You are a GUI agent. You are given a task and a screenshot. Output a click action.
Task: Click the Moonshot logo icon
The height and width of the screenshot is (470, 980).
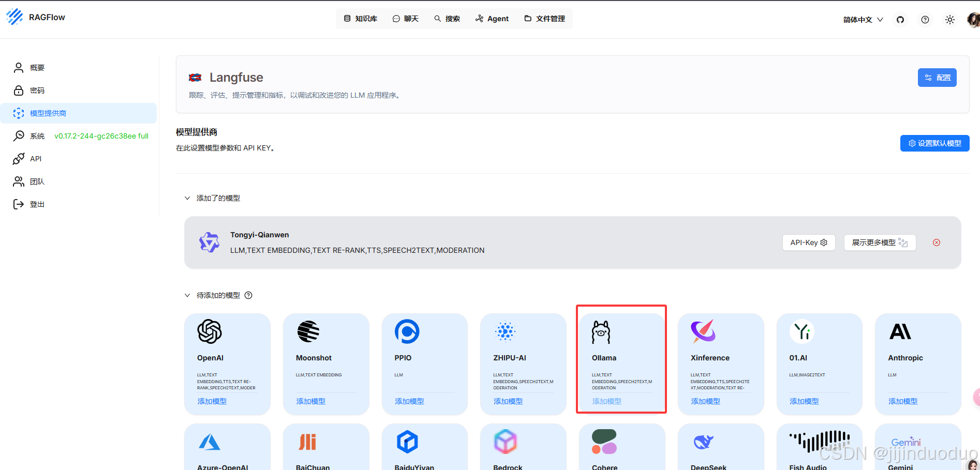(x=308, y=331)
